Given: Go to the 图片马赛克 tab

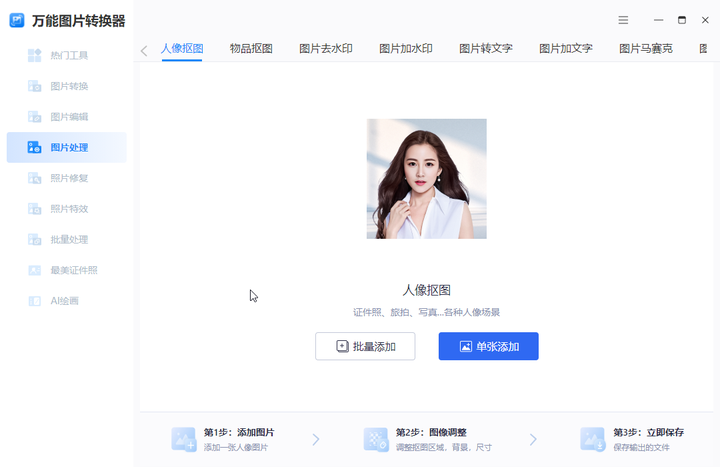Looking at the screenshot, I should click(x=646, y=49).
